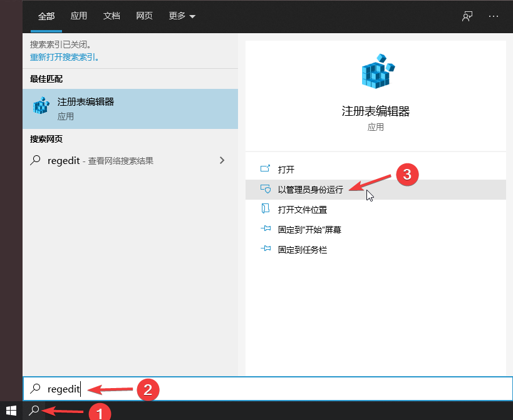The width and height of the screenshot is (513, 420).
Task: Switch to the 全部 tab
Action: coord(46,16)
